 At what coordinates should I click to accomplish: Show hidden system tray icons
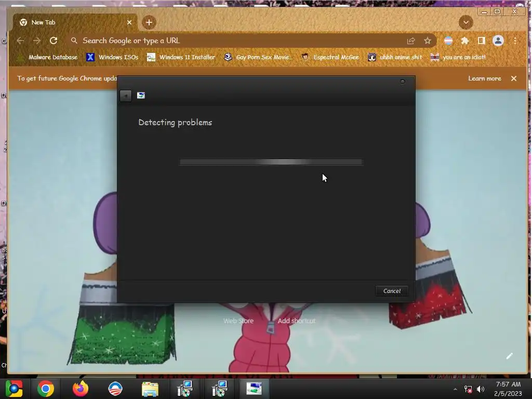coord(455,389)
